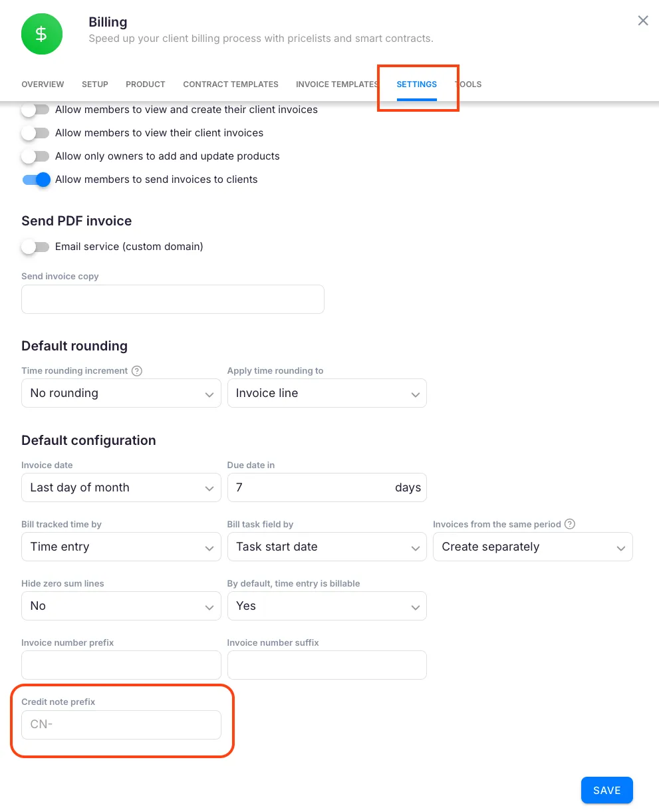Enable Allow members to view their client invoices
This screenshot has height=812, width=659.
click(35, 133)
